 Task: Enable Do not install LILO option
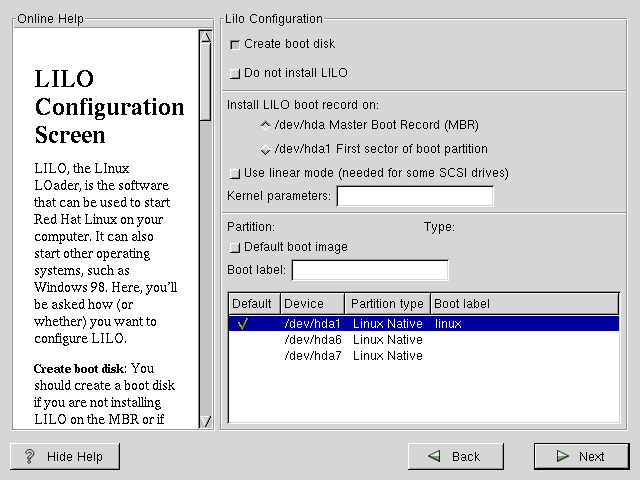tap(235, 73)
